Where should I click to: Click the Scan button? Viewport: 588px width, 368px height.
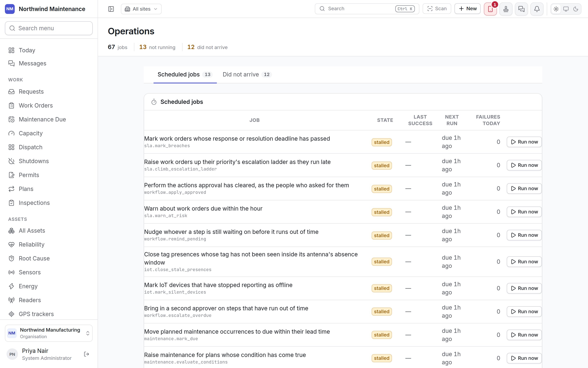[x=437, y=9]
